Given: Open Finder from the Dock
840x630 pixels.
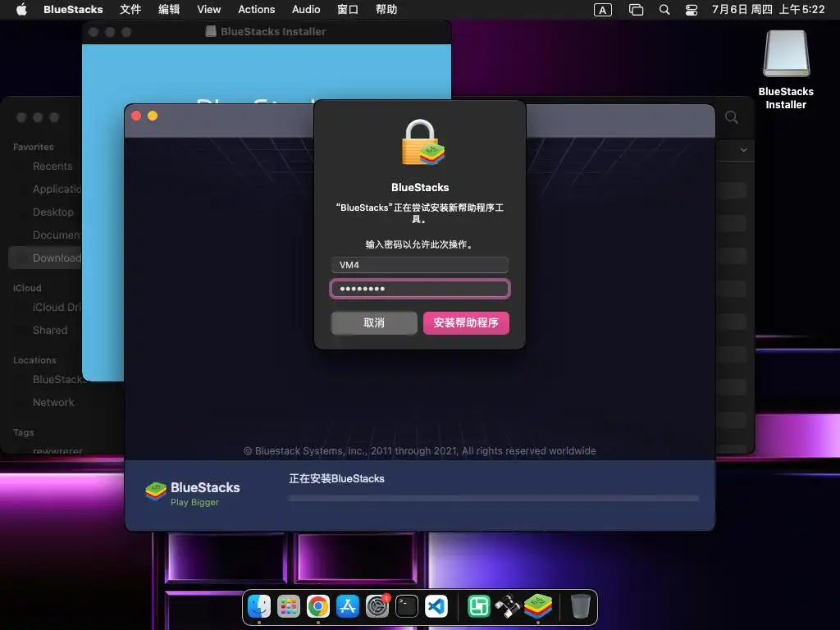Looking at the screenshot, I should [x=259, y=606].
